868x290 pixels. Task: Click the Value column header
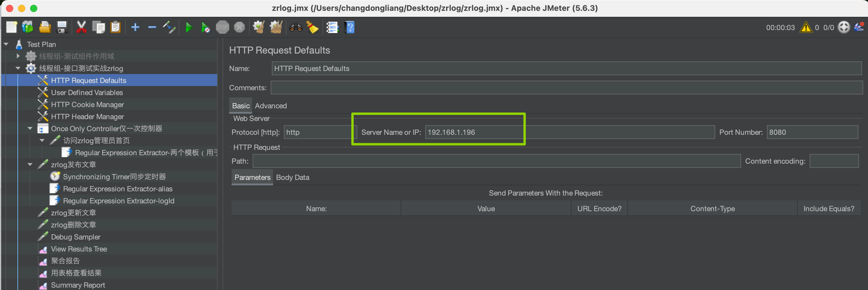(x=486, y=208)
